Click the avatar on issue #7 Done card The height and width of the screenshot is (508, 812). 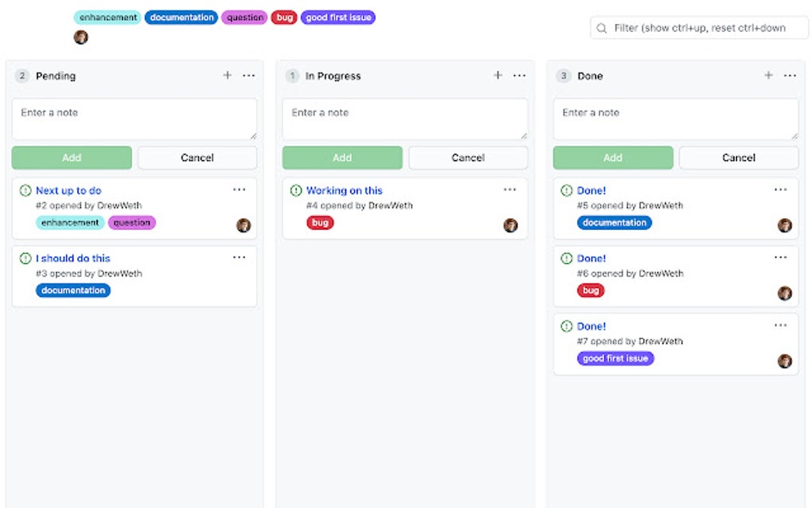pyautogui.click(x=785, y=361)
